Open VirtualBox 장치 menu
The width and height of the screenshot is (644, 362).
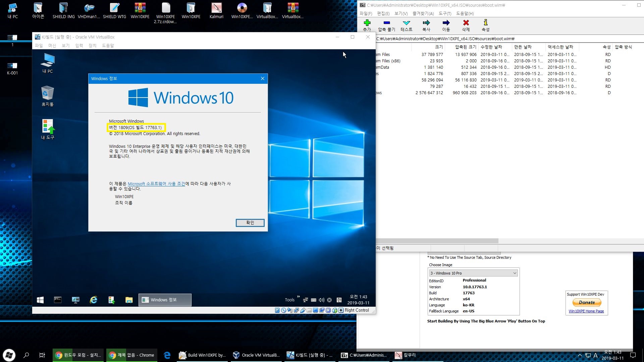tap(92, 46)
